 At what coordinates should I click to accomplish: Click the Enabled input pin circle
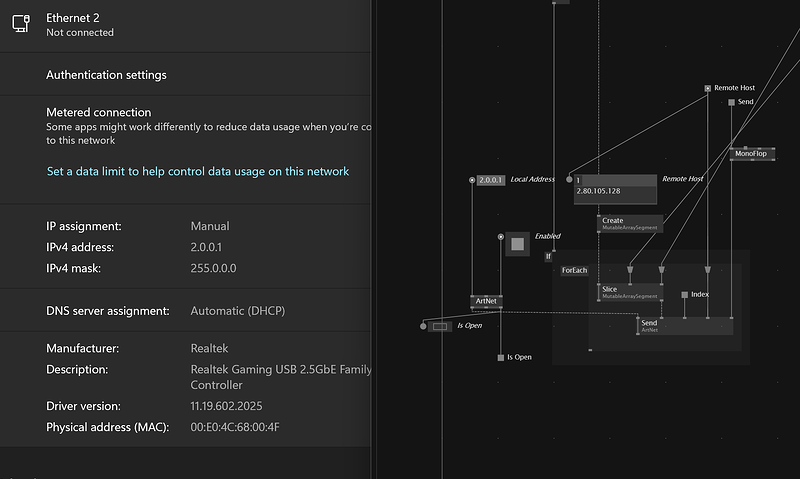point(501,237)
